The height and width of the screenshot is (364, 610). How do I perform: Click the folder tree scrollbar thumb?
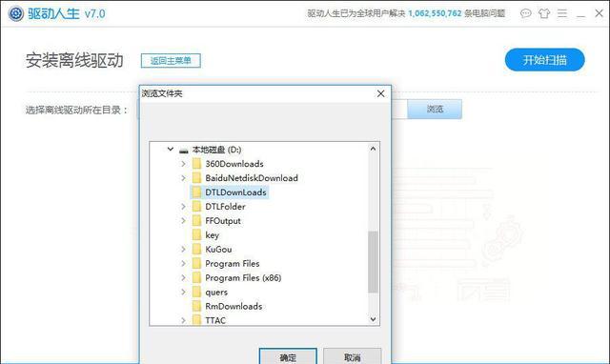(x=373, y=262)
